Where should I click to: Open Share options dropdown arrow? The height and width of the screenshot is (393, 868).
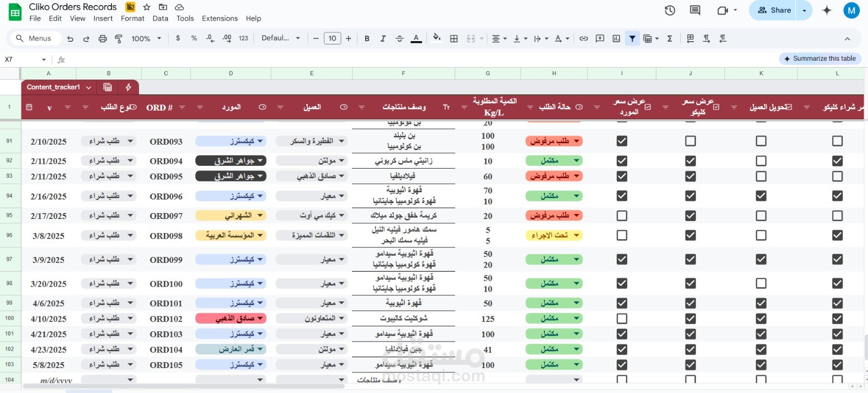[805, 10]
